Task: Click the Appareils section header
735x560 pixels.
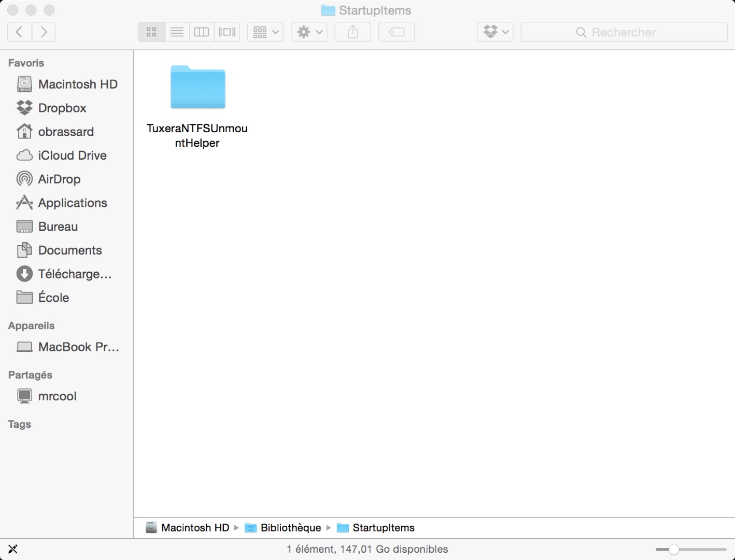Action: pyautogui.click(x=31, y=326)
